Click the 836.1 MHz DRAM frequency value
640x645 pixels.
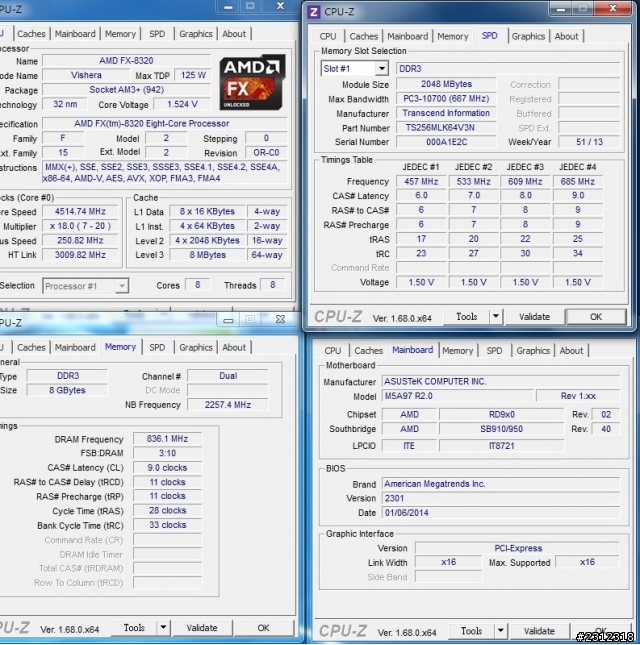(167, 439)
